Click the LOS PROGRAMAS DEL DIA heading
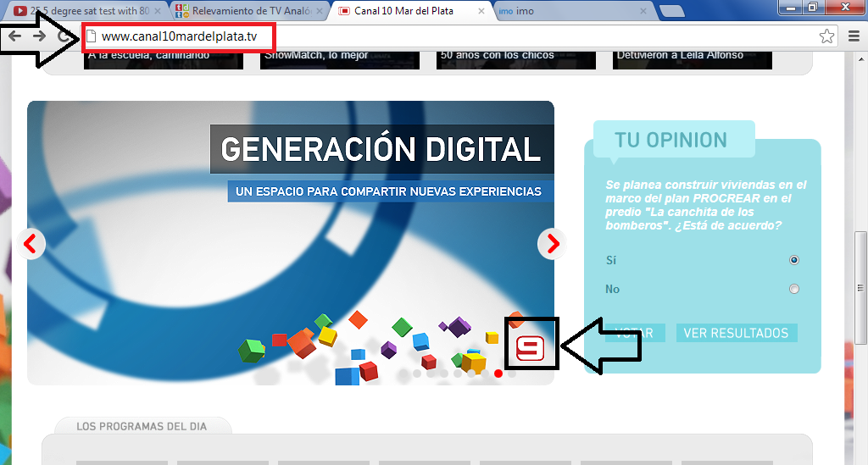This screenshot has width=868, height=465. [x=142, y=426]
